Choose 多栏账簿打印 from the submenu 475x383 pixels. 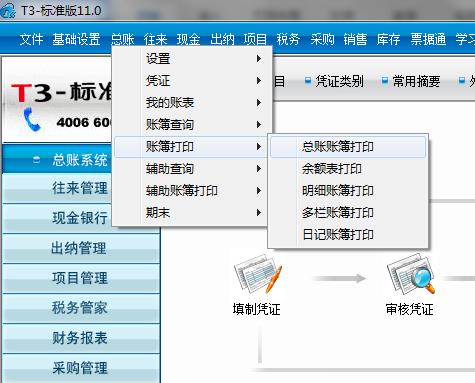[348, 213]
